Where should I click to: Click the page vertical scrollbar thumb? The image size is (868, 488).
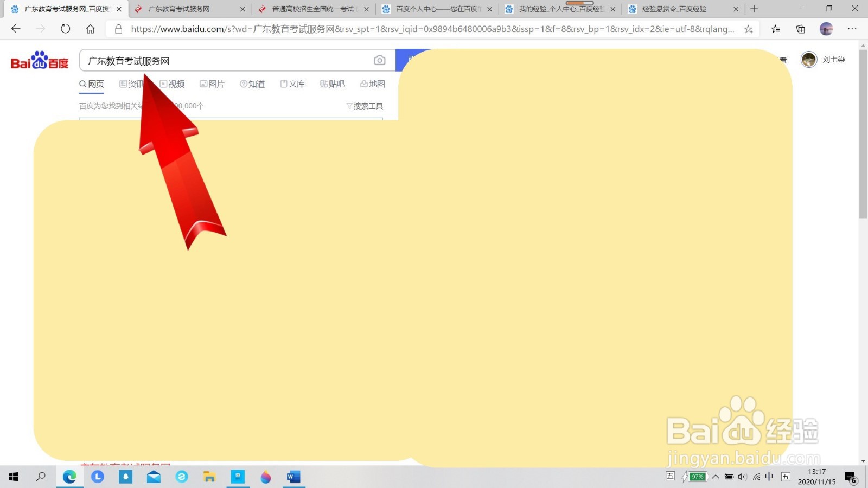[863, 134]
